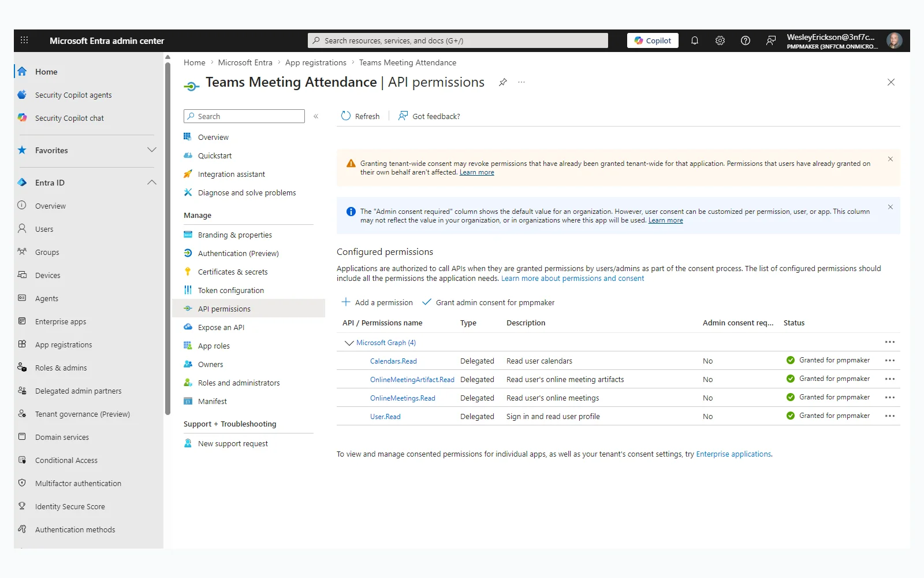
Task: Pin the API permissions blade
Action: coord(503,82)
